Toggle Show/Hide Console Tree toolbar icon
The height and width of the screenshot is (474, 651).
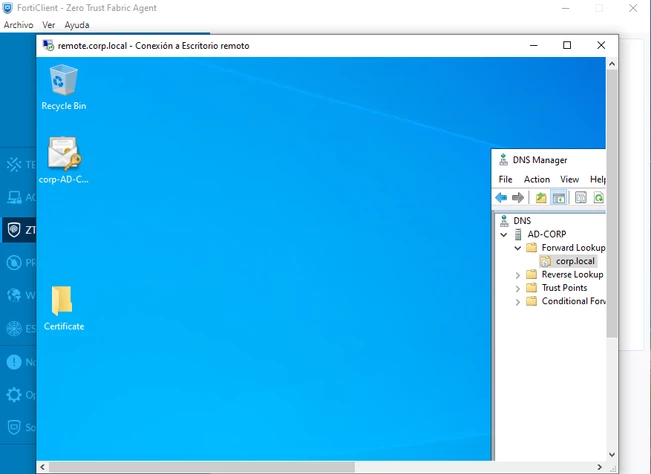(x=559, y=198)
